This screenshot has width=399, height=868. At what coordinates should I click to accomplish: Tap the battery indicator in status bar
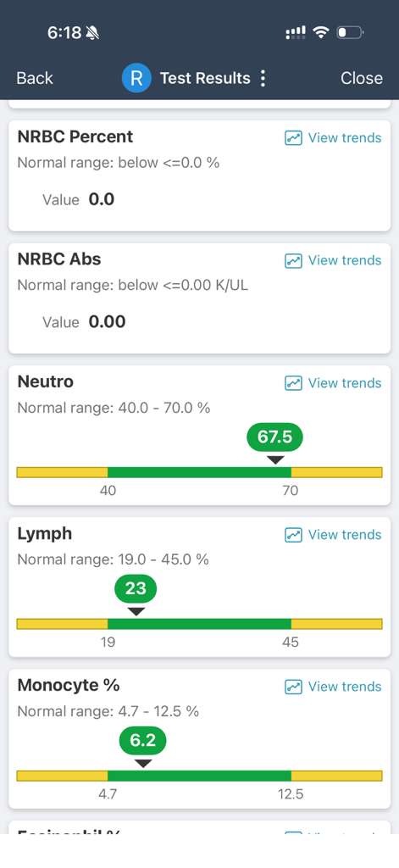(350, 33)
